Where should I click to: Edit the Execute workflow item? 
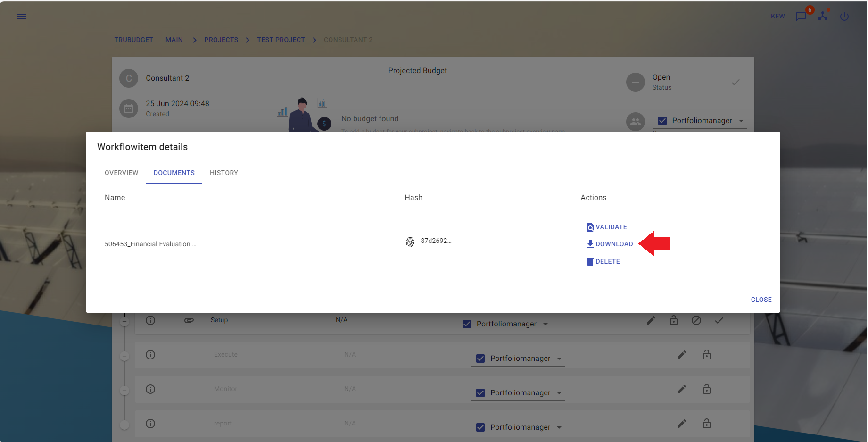click(682, 355)
